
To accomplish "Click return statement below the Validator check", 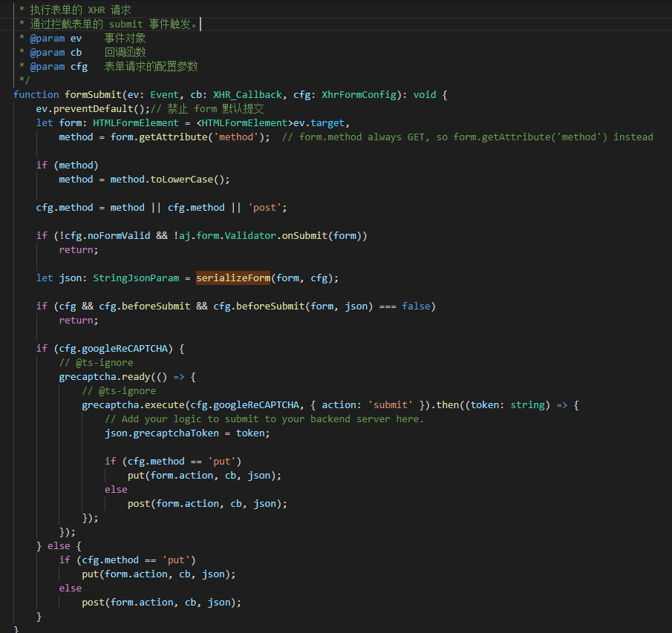I will [79, 250].
